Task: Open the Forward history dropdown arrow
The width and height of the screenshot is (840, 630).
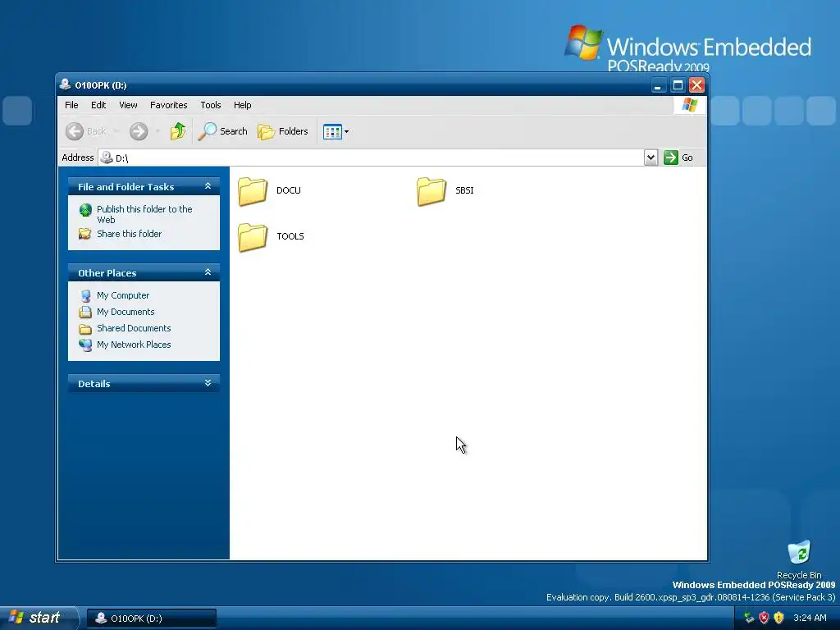Action: click(x=157, y=131)
